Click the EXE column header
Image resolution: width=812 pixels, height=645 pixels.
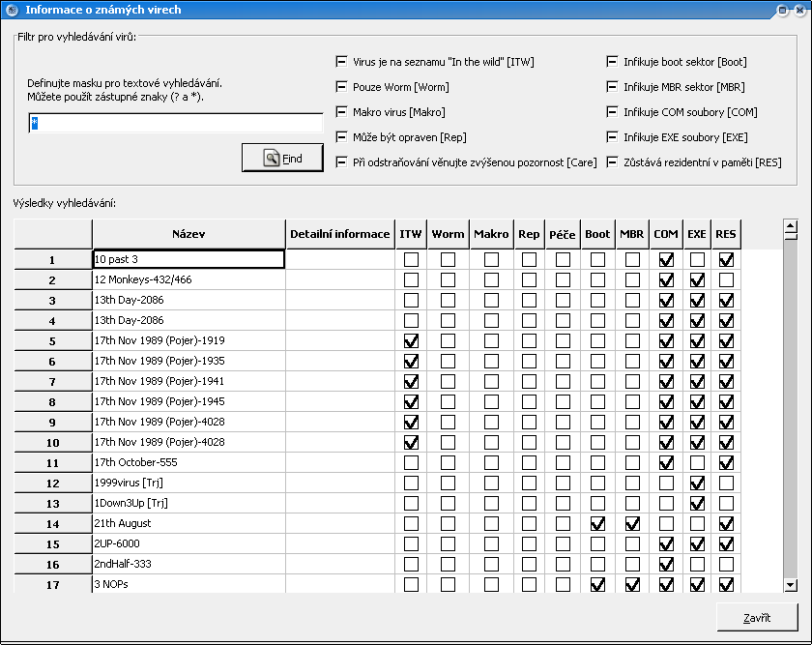coord(697,234)
